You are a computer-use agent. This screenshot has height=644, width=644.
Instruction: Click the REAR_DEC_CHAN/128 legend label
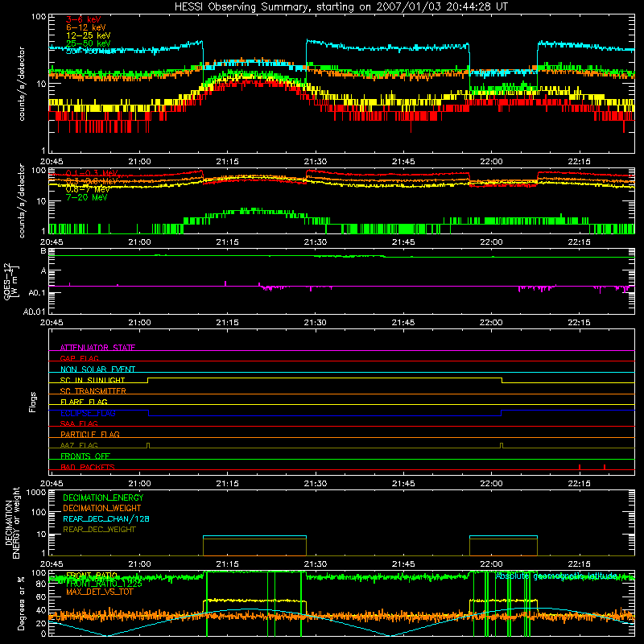pyautogui.click(x=106, y=518)
